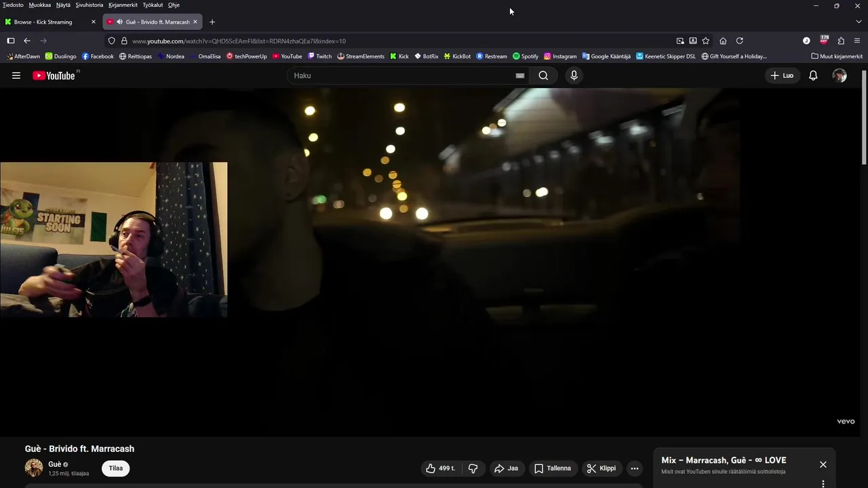
Task: Click the search magnifier button
Action: 543,75
